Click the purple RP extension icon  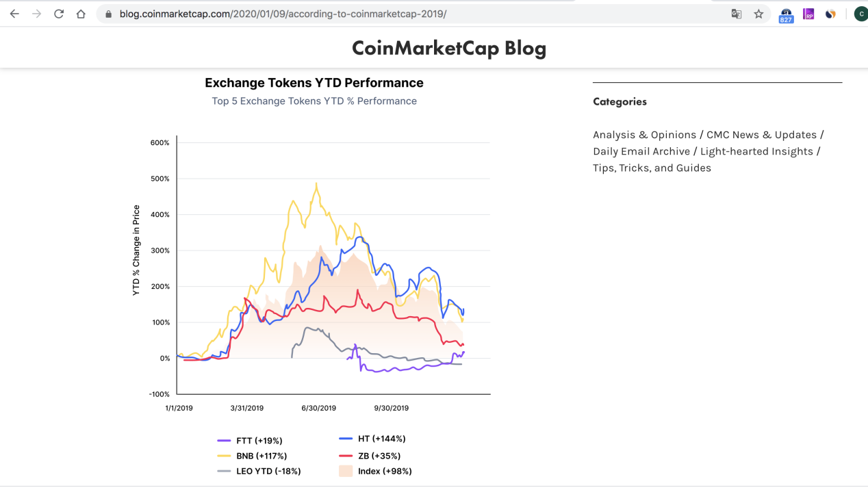tap(808, 14)
